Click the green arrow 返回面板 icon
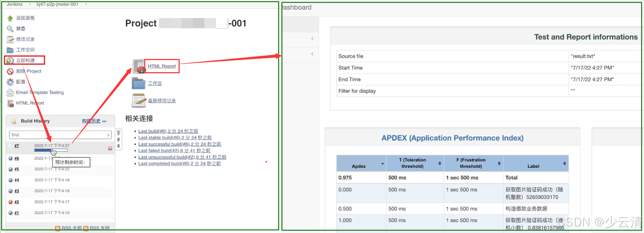This screenshot has width=644, height=233. [x=10, y=18]
